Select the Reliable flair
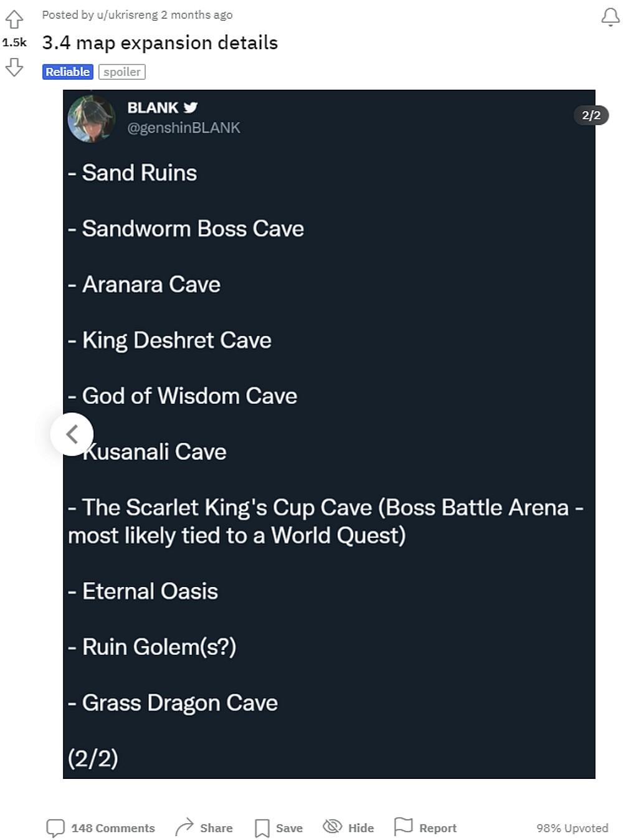 pos(67,72)
